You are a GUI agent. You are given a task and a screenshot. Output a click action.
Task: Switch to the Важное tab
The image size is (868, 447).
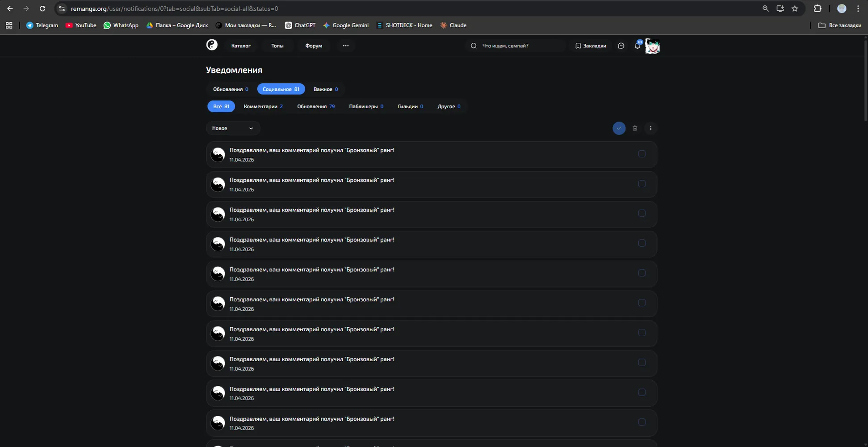point(326,89)
